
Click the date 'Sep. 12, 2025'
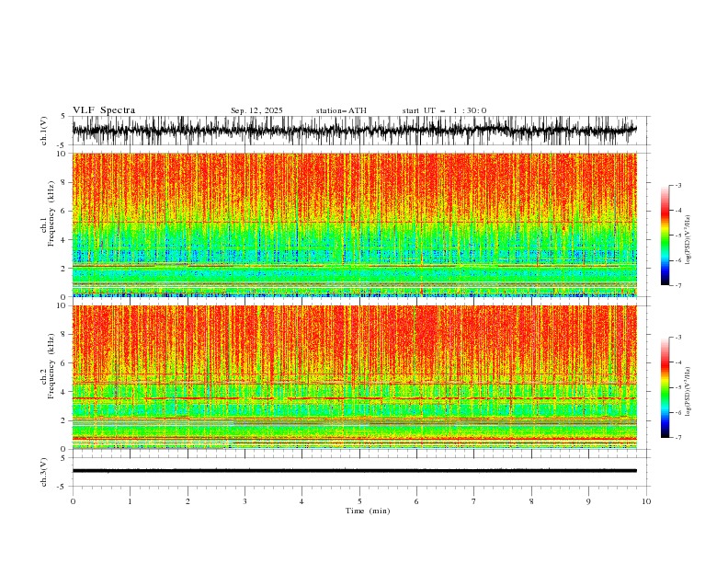256,110
